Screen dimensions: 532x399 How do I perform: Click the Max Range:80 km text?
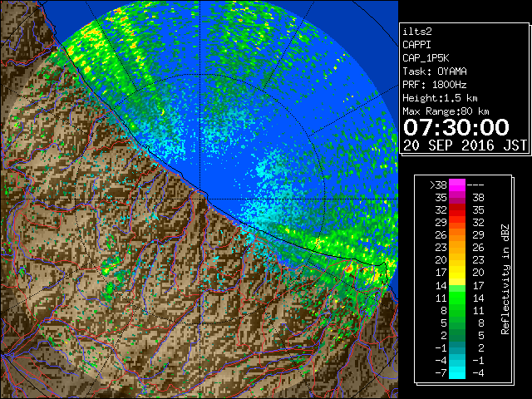pos(446,111)
